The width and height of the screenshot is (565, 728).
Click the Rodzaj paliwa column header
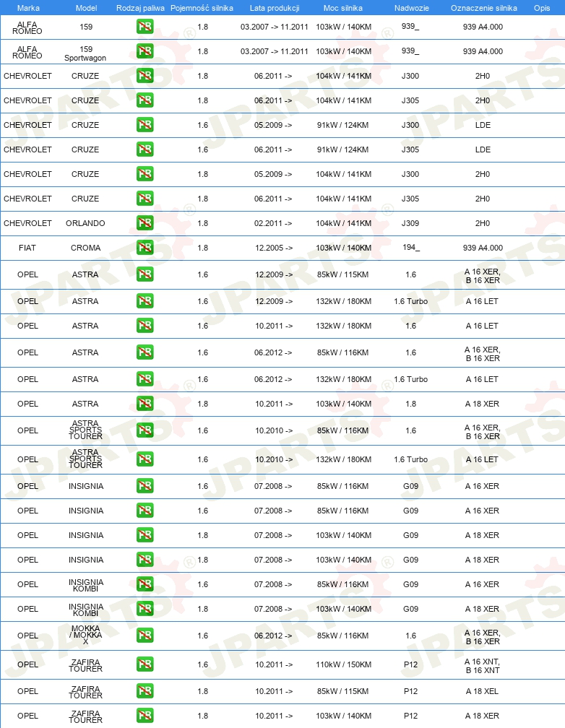click(x=140, y=8)
